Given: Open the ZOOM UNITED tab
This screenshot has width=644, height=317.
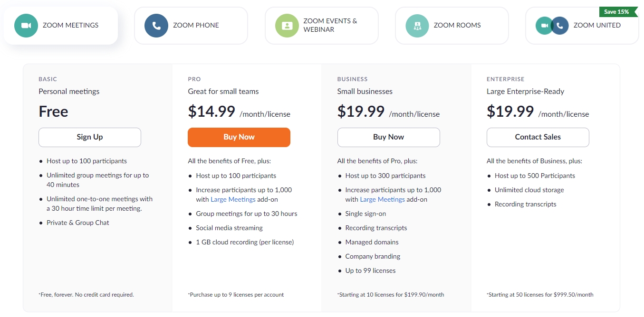Looking at the screenshot, I should pyautogui.click(x=597, y=26).
